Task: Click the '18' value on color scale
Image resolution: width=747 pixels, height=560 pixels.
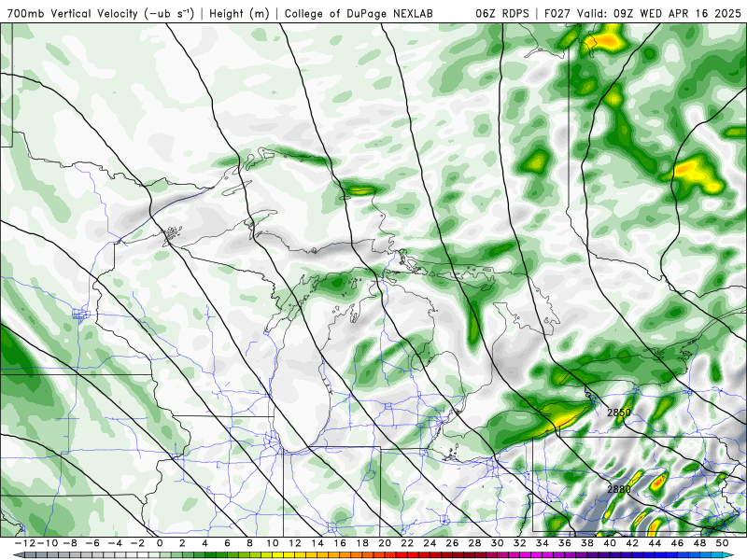Action: coord(362,543)
